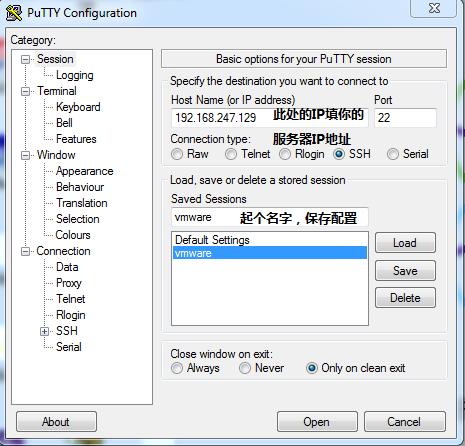Open the Keyboard settings category
Viewport: 465px width, 446px height.
coord(78,107)
